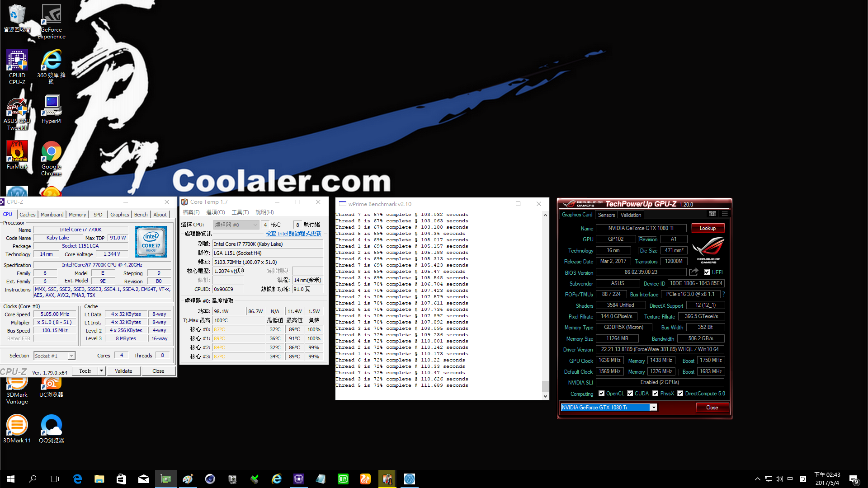The image size is (868, 488).
Task: Open the Windows Store taskbar icon
Action: pos(121,479)
